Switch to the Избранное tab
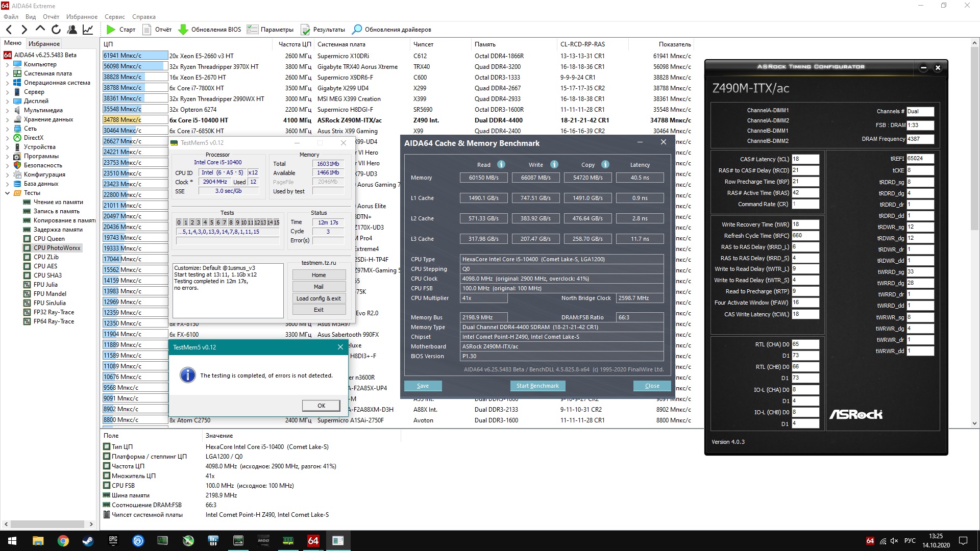 pos(44,44)
